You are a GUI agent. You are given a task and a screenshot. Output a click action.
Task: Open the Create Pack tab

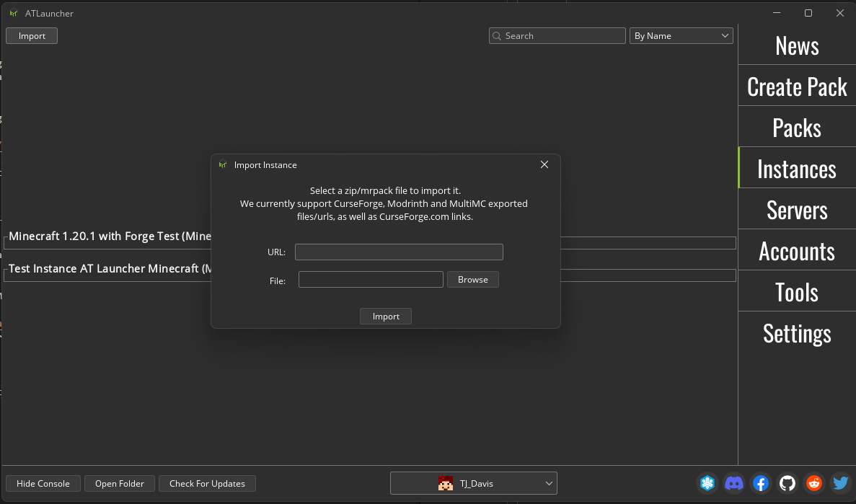[797, 87]
